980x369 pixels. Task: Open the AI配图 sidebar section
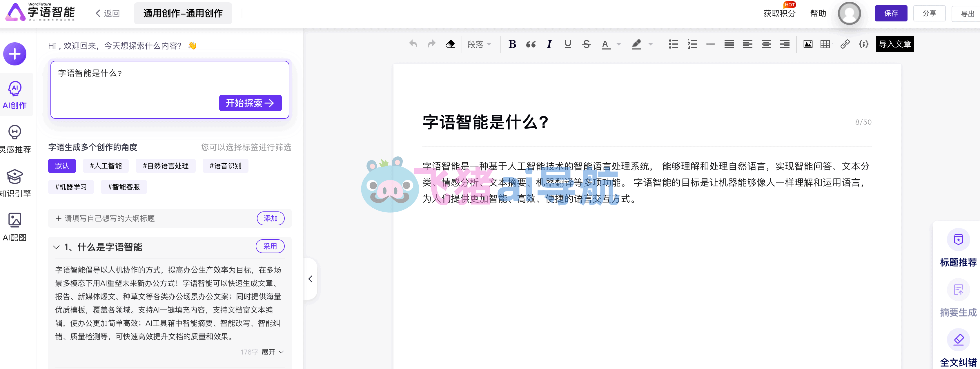[x=15, y=227]
